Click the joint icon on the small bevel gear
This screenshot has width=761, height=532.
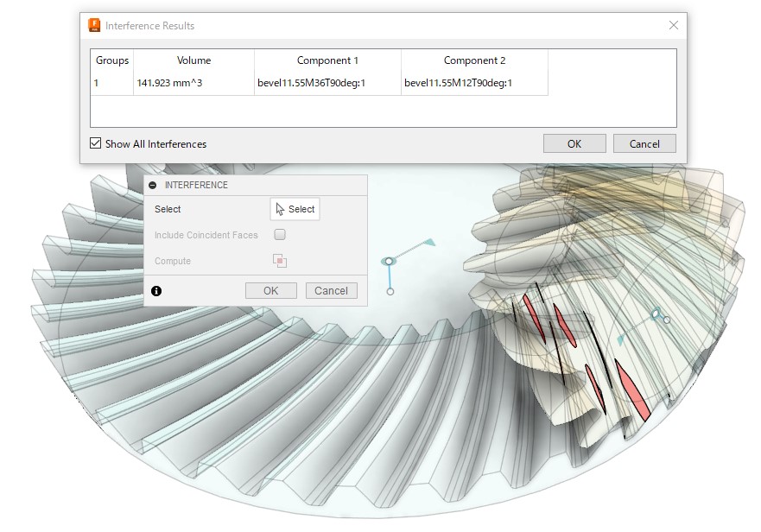click(x=657, y=314)
